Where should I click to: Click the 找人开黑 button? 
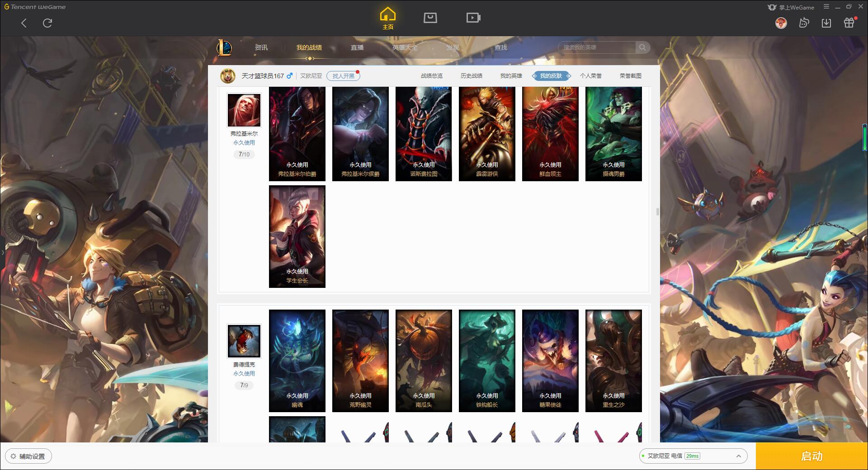343,76
